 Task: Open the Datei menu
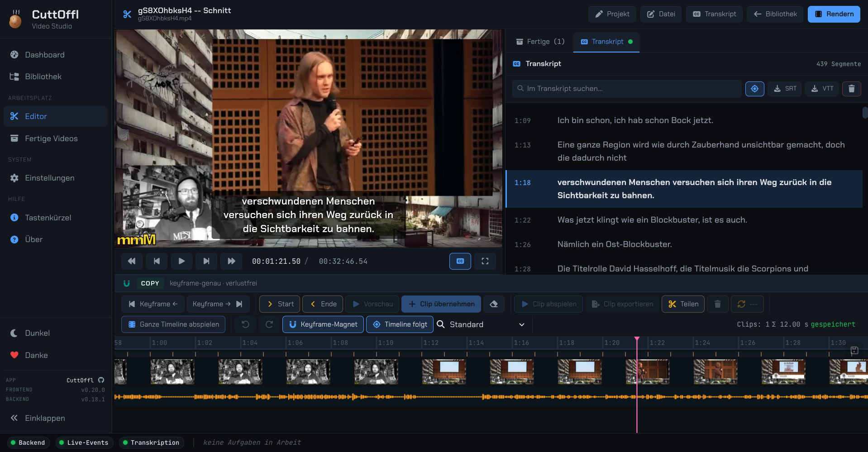point(661,14)
